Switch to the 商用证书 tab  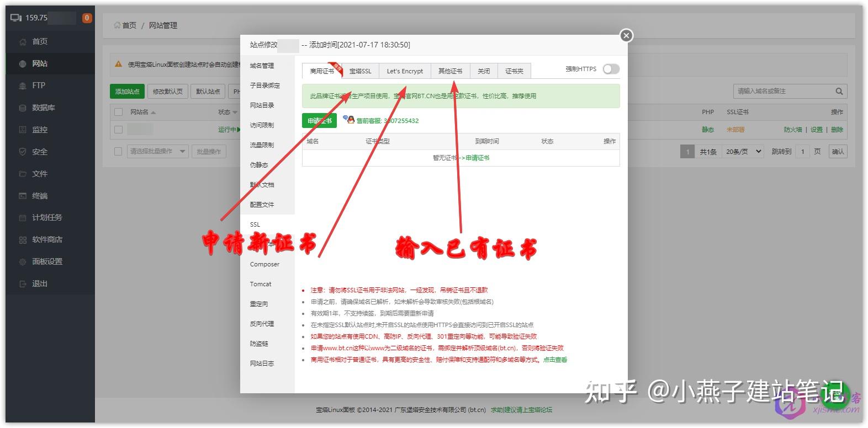(322, 71)
